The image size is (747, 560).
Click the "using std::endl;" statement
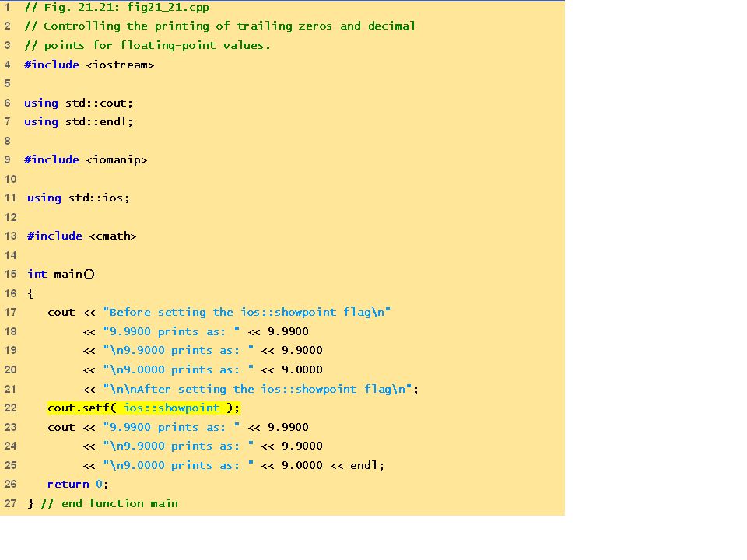[x=79, y=122]
